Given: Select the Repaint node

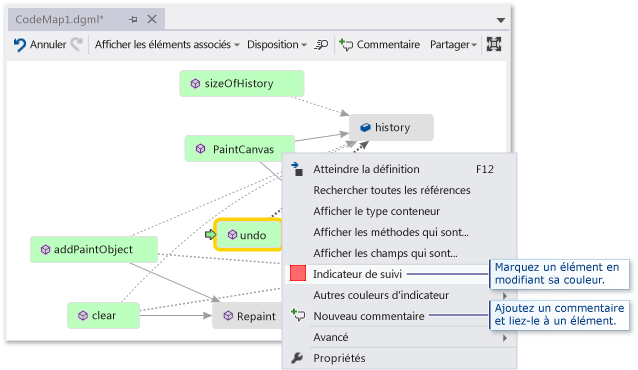Looking at the screenshot, I should coord(247,316).
